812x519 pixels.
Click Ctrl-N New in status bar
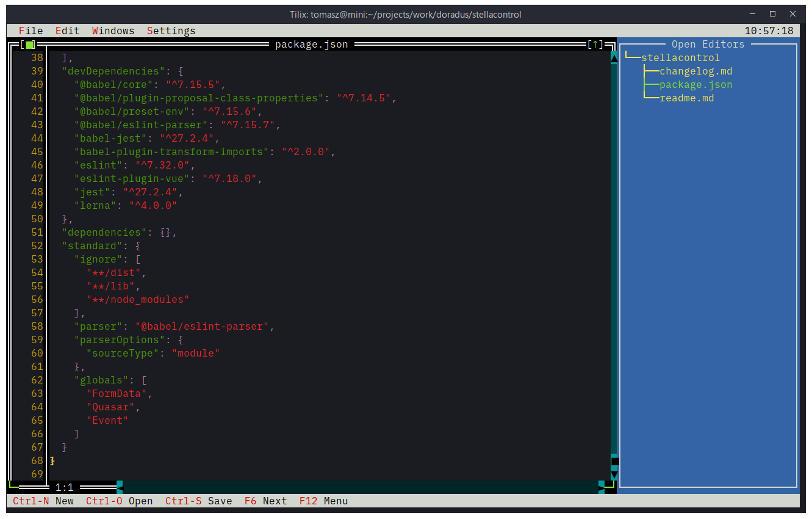pyautogui.click(x=43, y=501)
